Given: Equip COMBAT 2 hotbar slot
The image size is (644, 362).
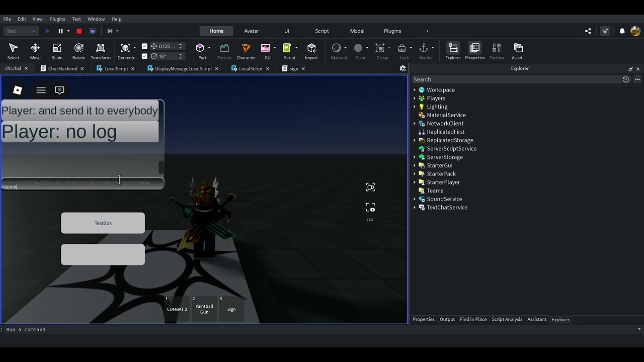Looking at the screenshot, I should (x=177, y=308).
